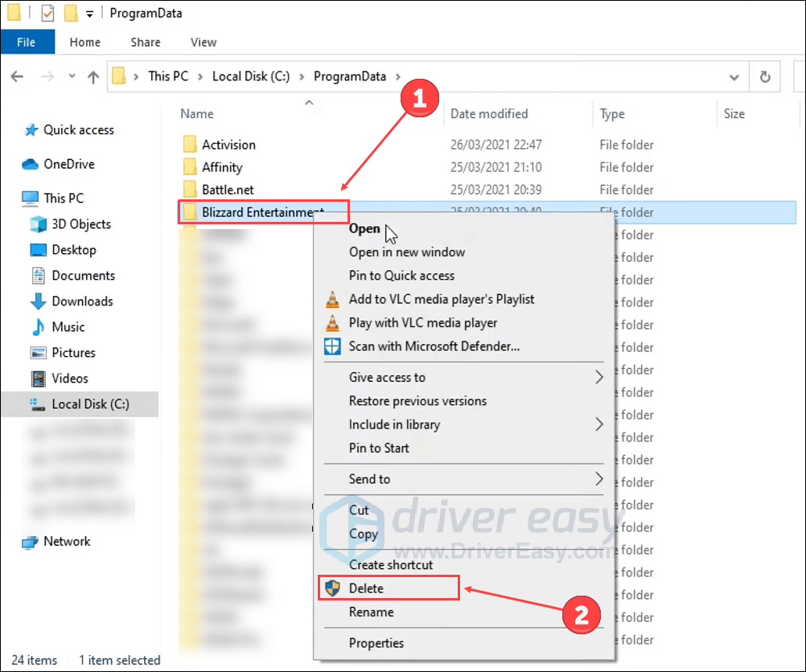The height and width of the screenshot is (672, 806).
Task: Expand chevron after This PC in breadcrumb
Action: pyautogui.click(x=200, y=76)
